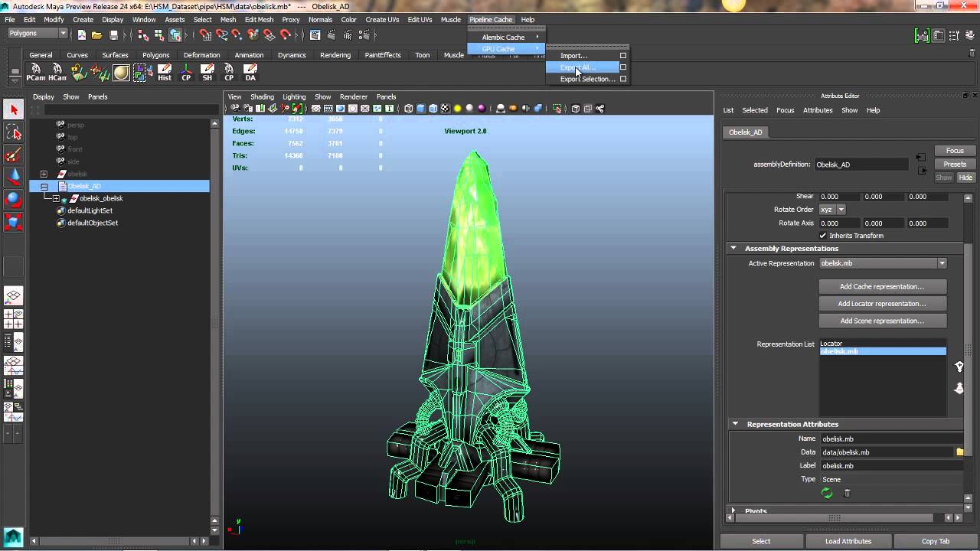This screenshot has height=551, width=980.
Task: Switch to the Rendering shelf tab
Action: (x=335, y=55)
